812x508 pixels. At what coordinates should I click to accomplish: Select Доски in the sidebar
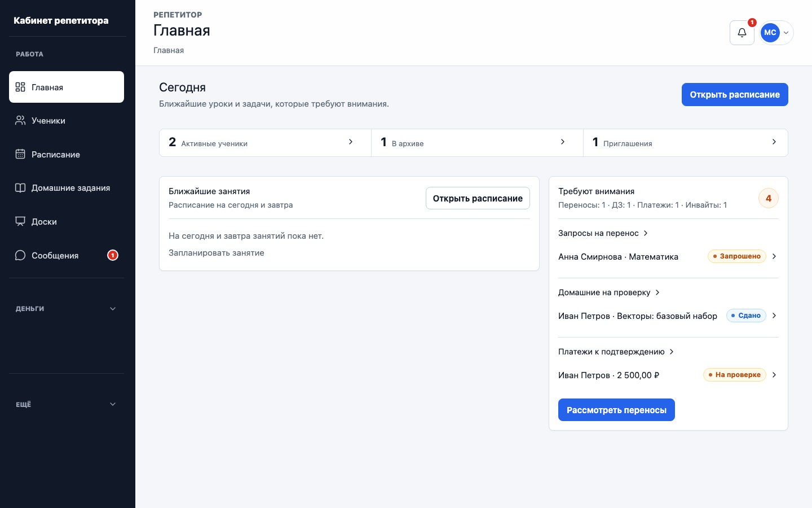click(67, 221)
